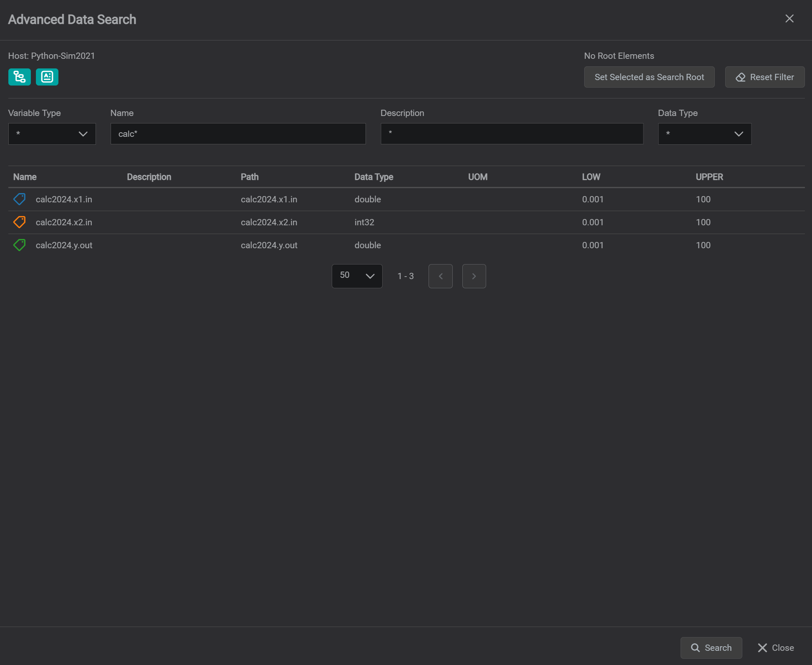Open the Data Type filter dropdown
This screenshot has height=665, width=812.
click(705, 134)
